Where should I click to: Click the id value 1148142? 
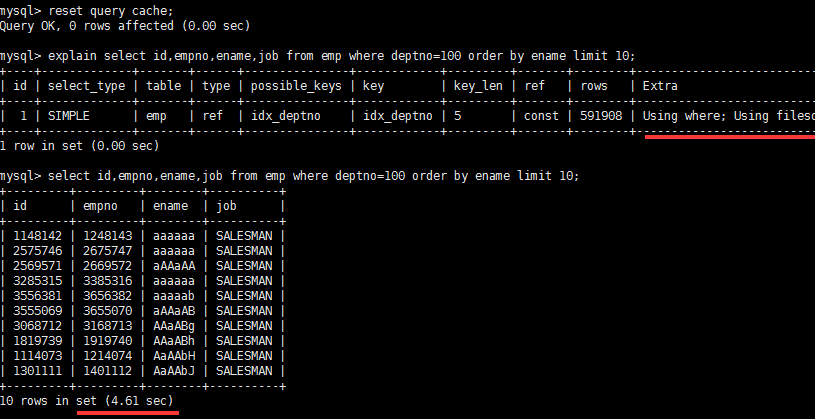click(37, 236)
